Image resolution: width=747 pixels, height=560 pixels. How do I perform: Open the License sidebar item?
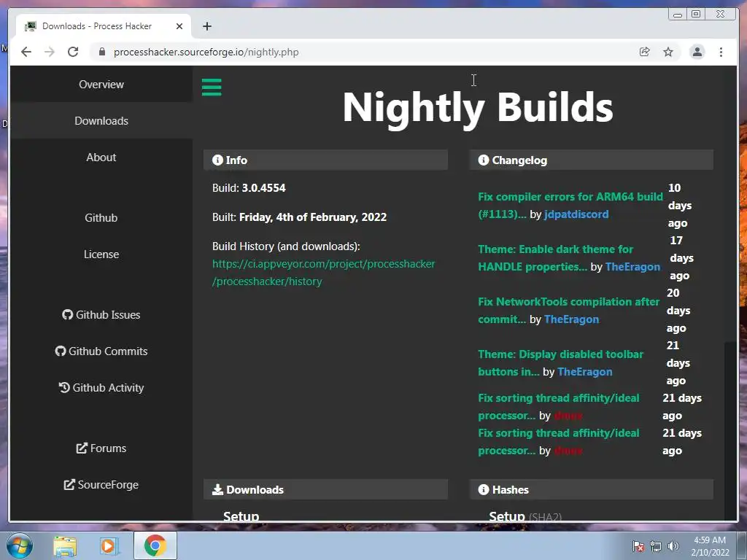(101, 254)
